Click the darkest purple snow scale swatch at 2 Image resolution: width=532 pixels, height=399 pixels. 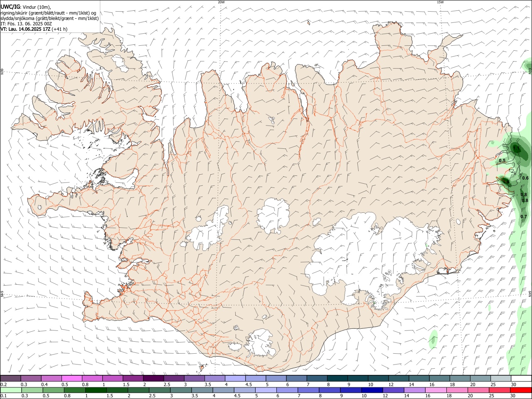[x=153, y=378]
